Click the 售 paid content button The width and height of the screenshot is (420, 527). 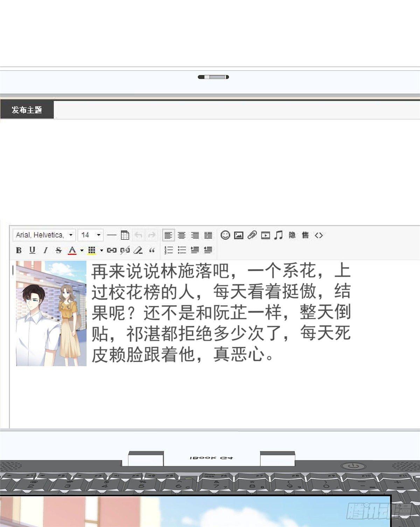point(305,235)
